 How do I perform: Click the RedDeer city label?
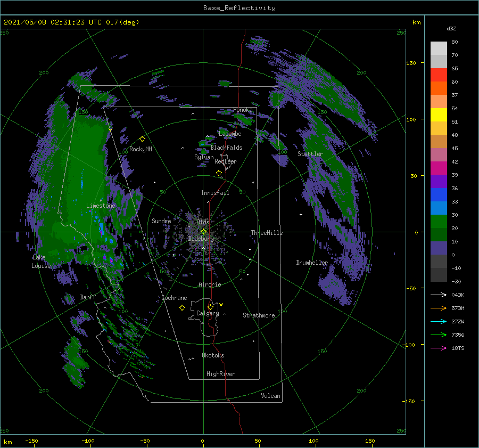(x=226, y=161)
